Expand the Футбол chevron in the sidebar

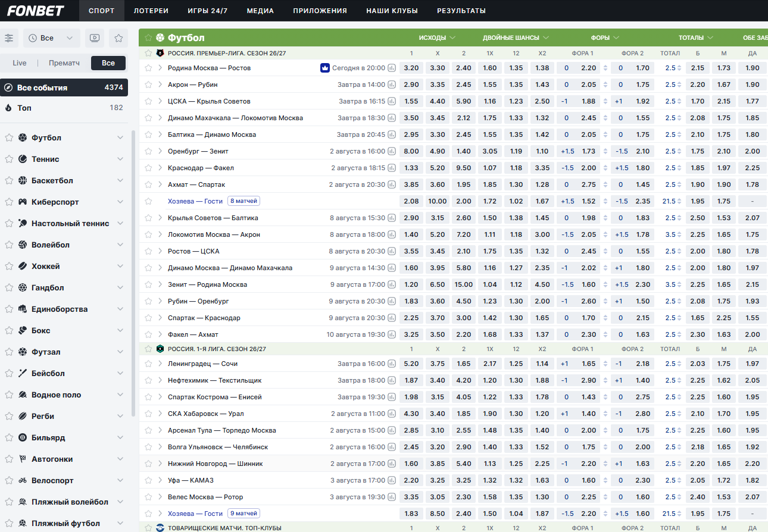tap(120, 137)
